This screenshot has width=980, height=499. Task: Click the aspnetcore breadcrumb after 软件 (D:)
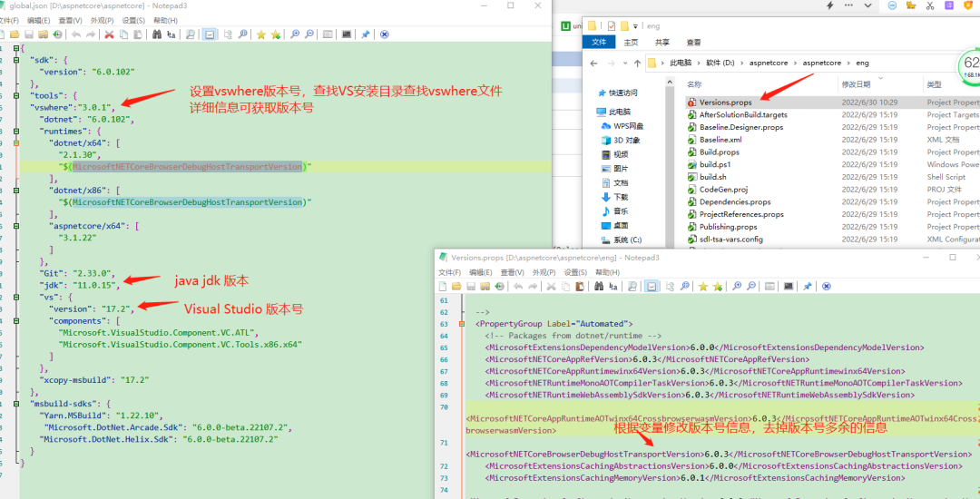point(769,64)
